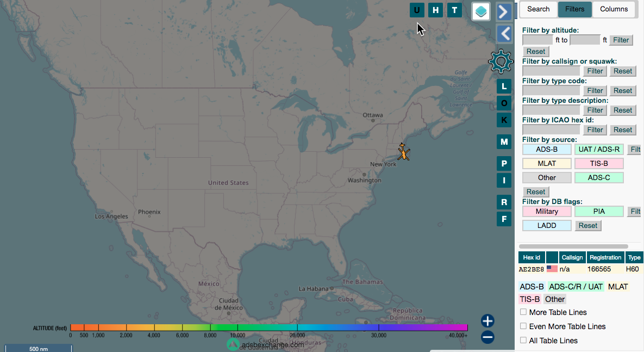Reset the source filter
The image size is (644, 352).
(x=535, y=192)
